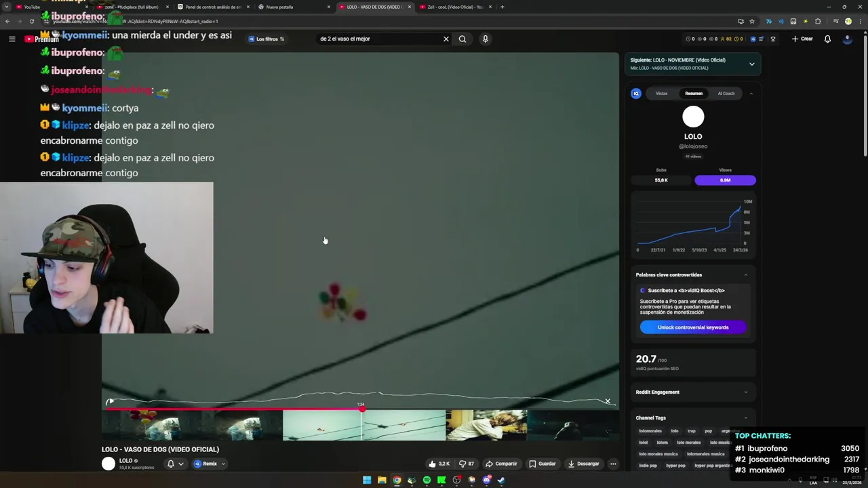Open new browser tab with plus

point(502,7)
